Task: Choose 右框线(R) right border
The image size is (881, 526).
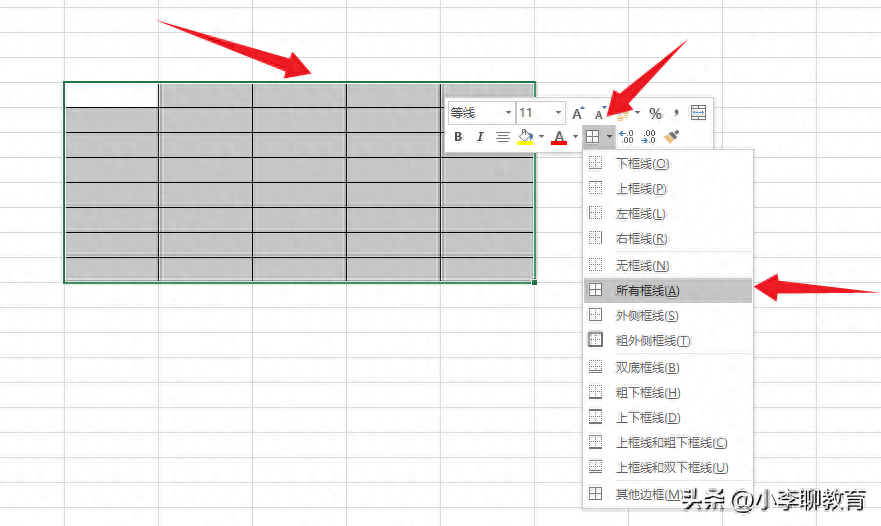Action: point(668,238)
